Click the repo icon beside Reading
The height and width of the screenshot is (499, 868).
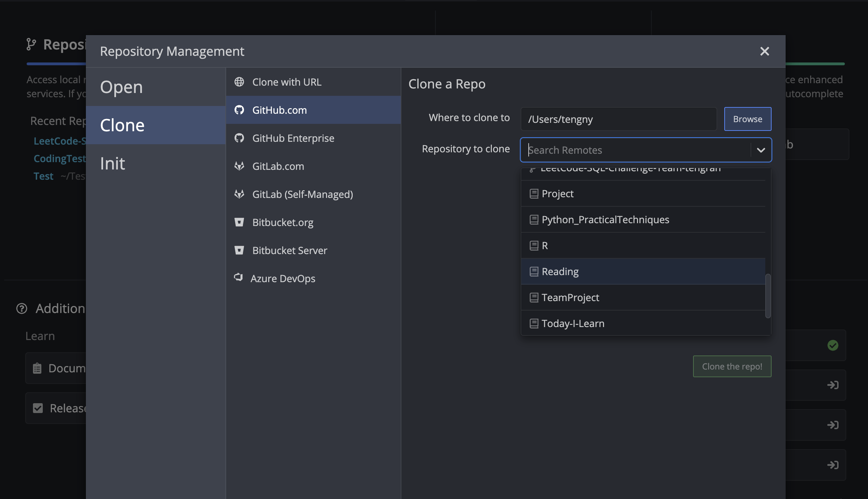pos(534,271)
